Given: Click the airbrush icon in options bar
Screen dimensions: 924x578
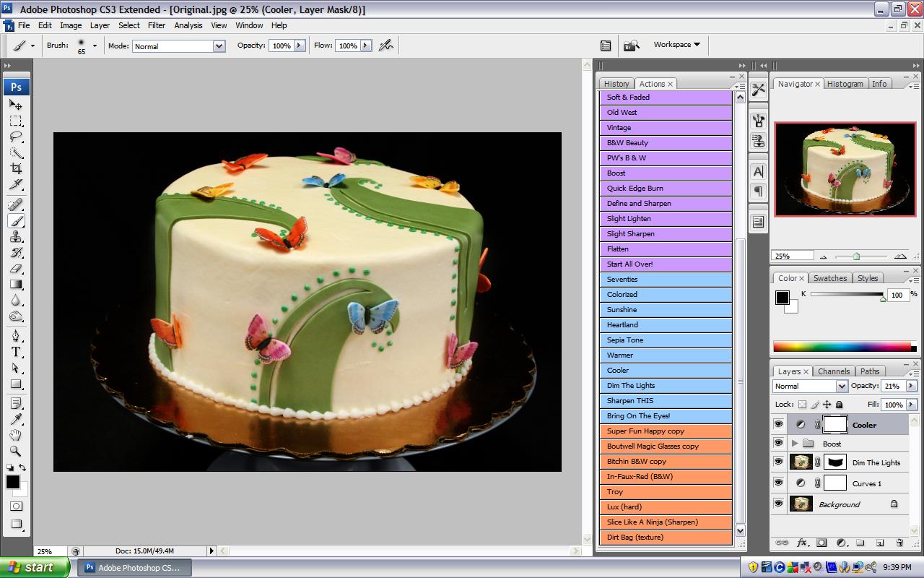Looking at the screenshot, I should pyautogui.click(x=386, y=46).
